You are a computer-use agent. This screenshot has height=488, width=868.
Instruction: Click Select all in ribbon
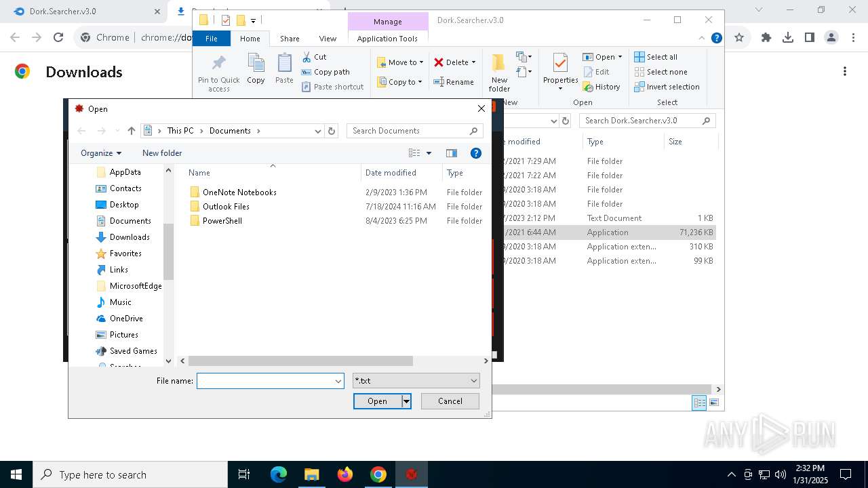[656, 57]
